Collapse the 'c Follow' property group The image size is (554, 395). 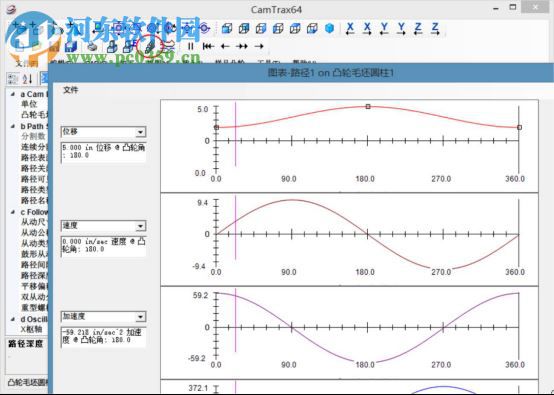13,212
